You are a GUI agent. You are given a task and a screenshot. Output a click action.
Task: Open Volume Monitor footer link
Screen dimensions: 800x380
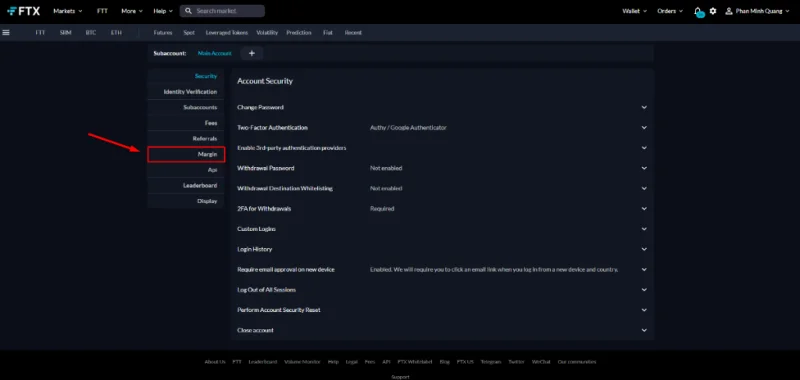pos(302,362)
